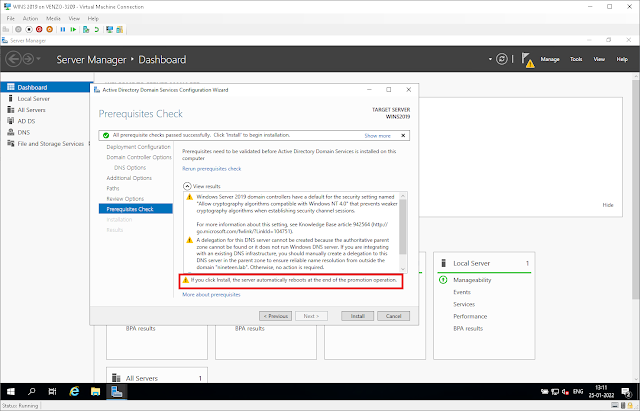Open the VM Connection View menu
The height and width of the screenshot is (411, 640).
(74, 18)
